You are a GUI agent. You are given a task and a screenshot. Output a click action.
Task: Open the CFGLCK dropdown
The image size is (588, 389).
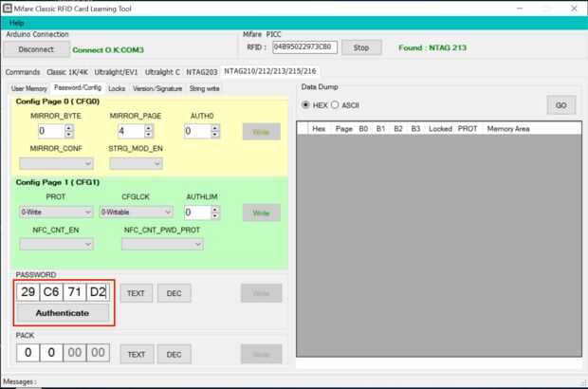coord(137,212)
